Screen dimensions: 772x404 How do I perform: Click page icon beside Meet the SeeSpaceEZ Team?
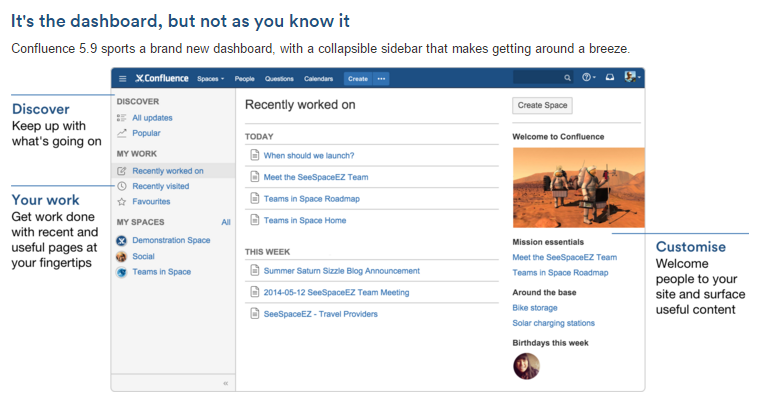point(255,177)
